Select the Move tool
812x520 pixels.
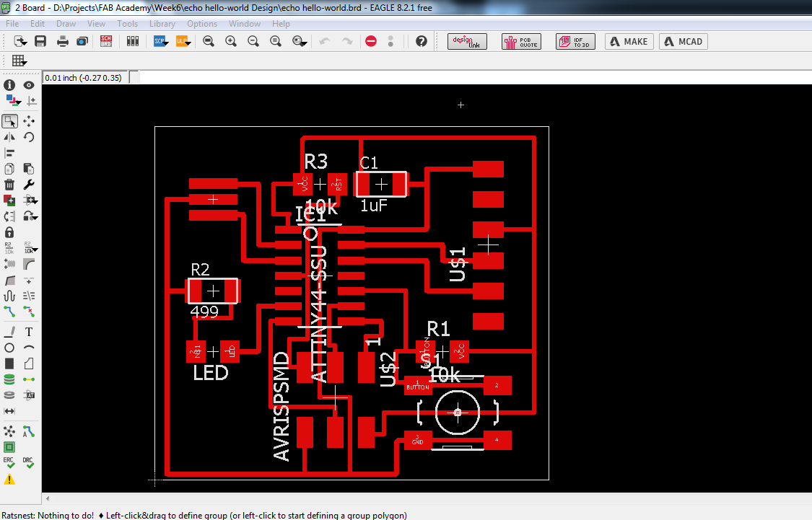[x=29, y=121]
